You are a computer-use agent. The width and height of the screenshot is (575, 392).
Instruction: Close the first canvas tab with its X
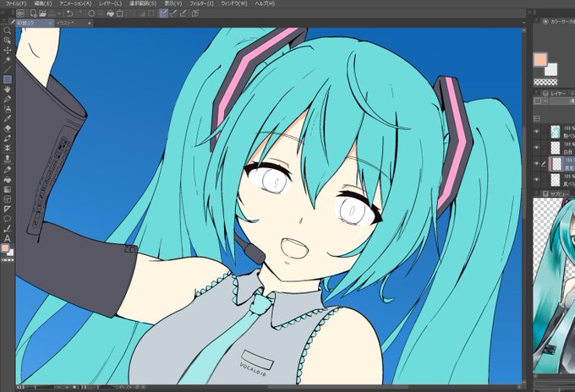(x=50, y=23)
